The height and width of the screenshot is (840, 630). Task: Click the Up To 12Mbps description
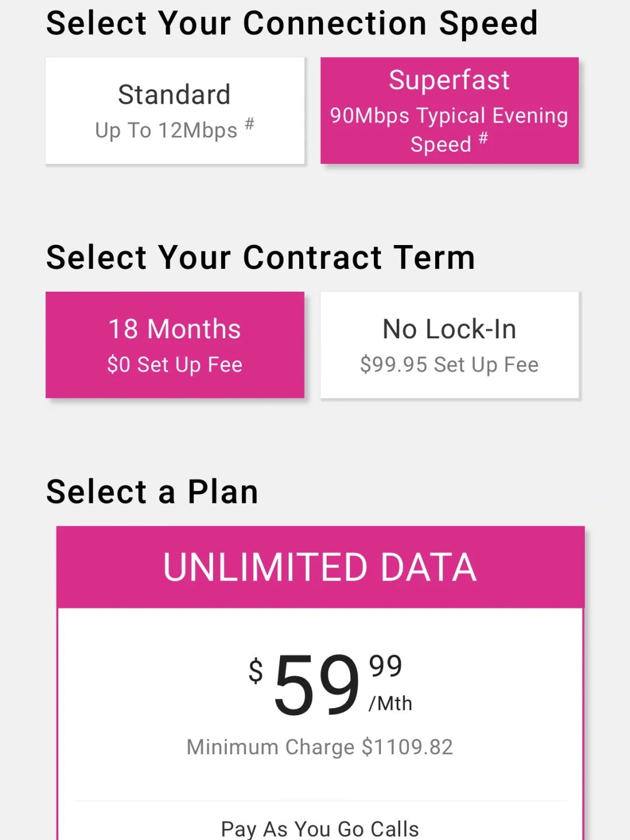click(x=166, y=131)
